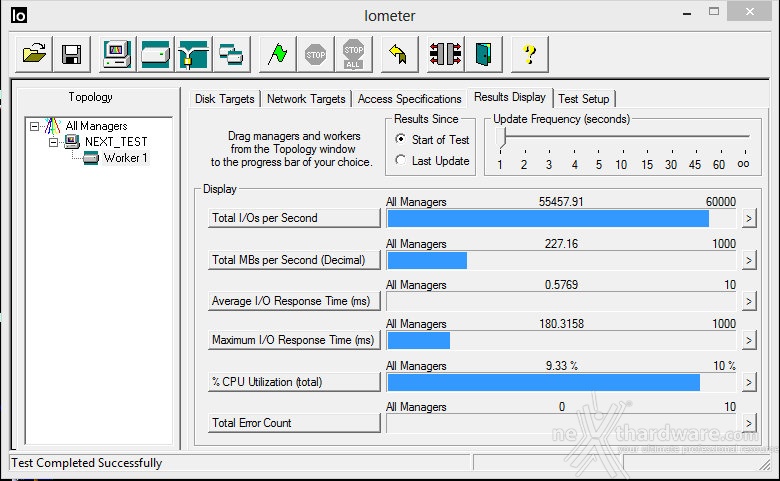780x481 pixels.
Task: Click Total MBs per Second progress bar
Action: [561, 260]
